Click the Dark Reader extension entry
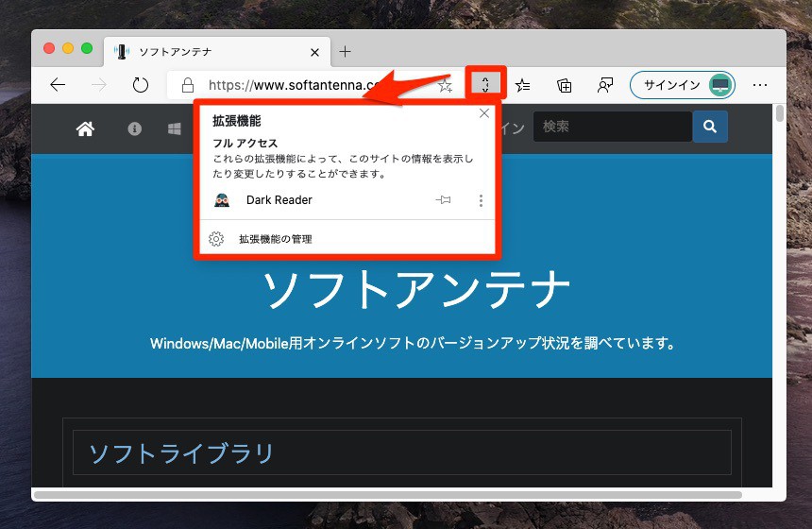The width and height of the screenshot is (812, 529). pos(279,200)
